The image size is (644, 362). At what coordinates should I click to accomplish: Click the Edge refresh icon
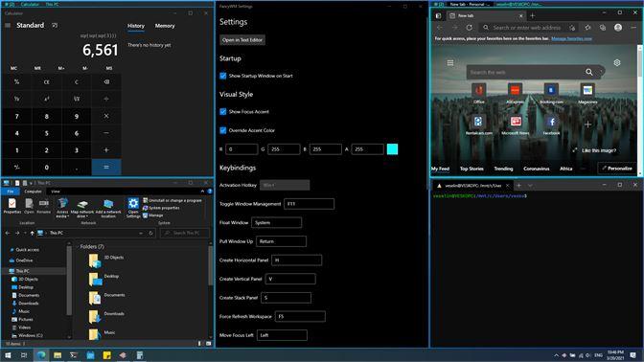469,28
